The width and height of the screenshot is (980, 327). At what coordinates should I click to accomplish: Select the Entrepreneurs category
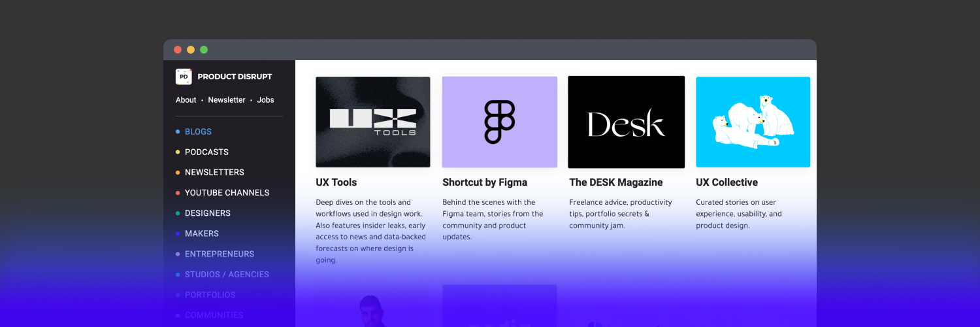(220, 254)
